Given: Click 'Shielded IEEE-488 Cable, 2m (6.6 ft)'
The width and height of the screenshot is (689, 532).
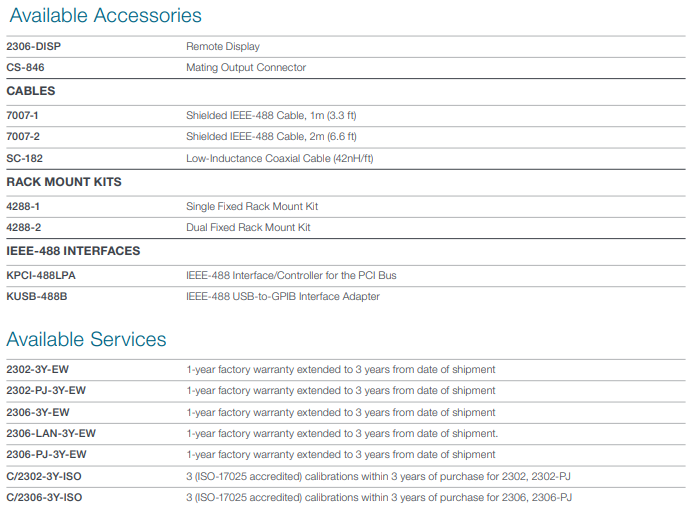Looking at the screenshot, I should 271,136.
